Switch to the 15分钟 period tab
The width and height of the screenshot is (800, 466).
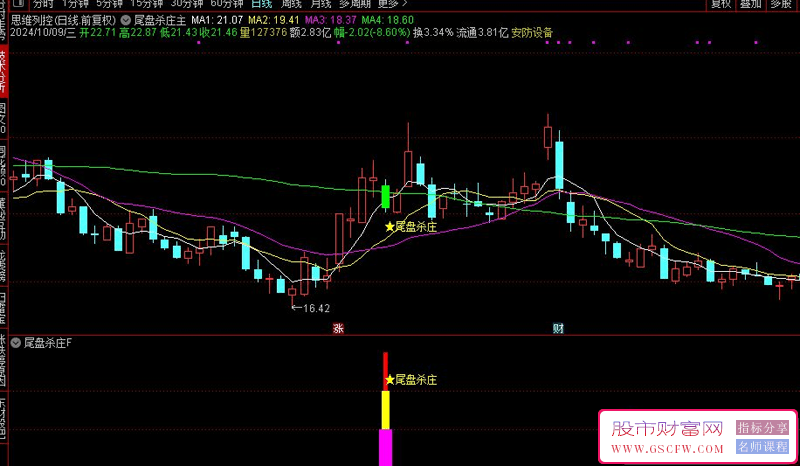pyautogui.click(x=147, y=4)
